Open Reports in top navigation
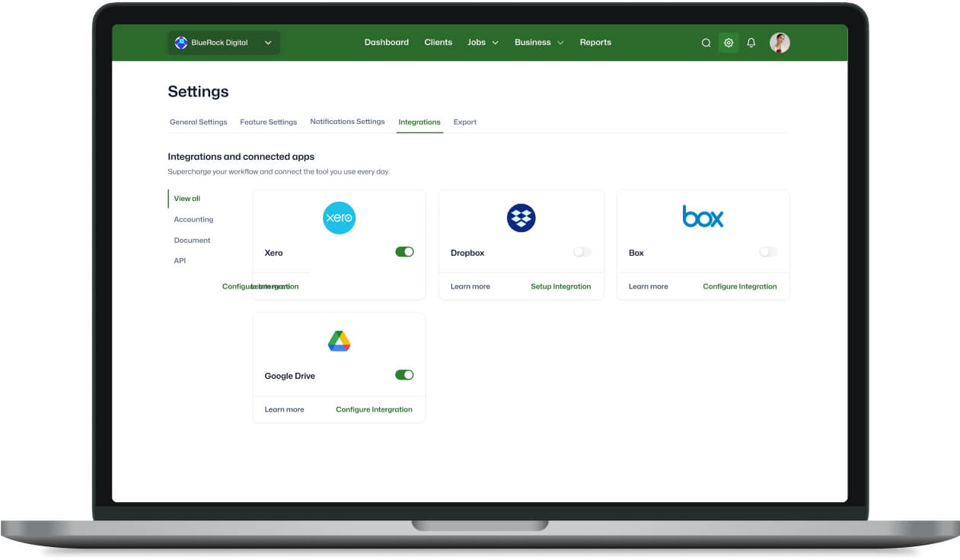Viewport: 960px width, 560px height. click(595, 43)
